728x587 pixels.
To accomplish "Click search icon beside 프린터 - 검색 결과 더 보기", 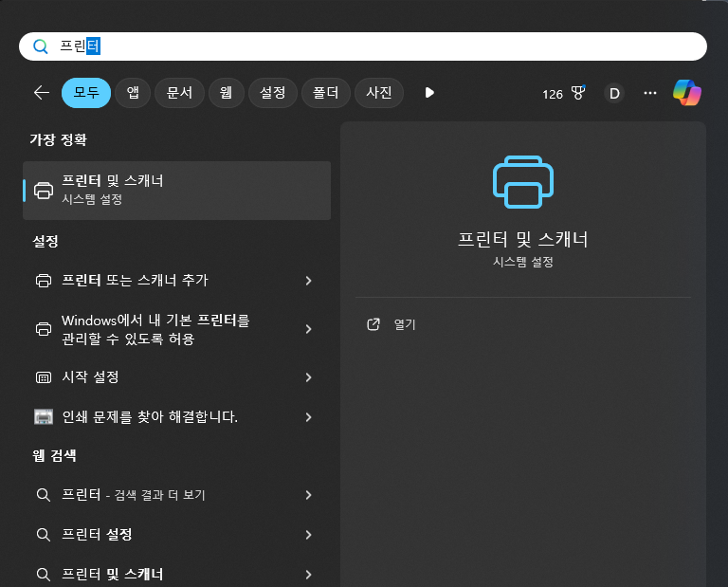I will tap(44, 495).
